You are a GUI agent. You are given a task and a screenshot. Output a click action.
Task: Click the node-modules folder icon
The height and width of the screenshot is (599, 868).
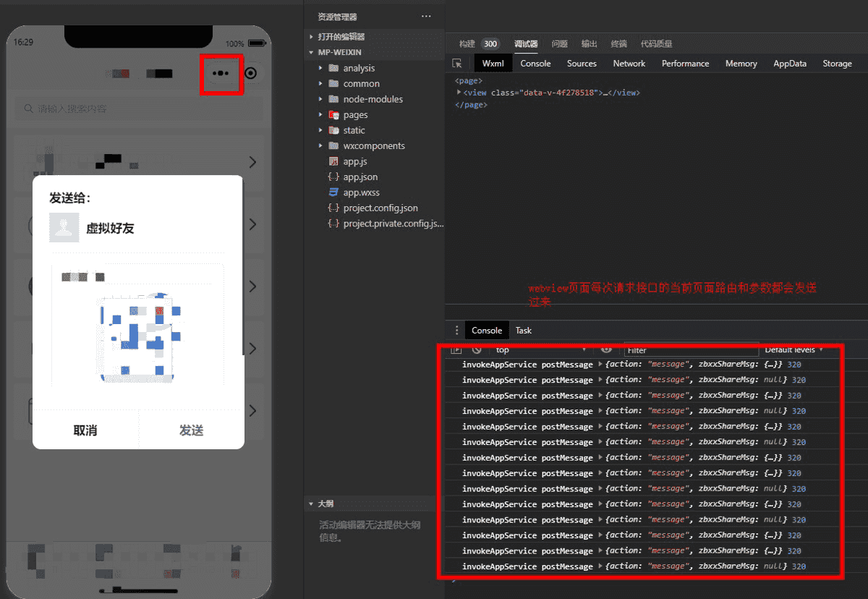coord(333,99)
